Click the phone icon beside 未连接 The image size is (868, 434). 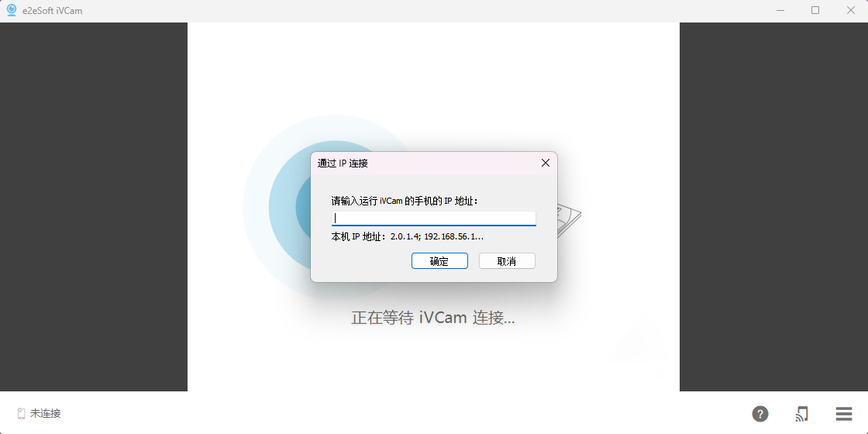click(21, 414)
